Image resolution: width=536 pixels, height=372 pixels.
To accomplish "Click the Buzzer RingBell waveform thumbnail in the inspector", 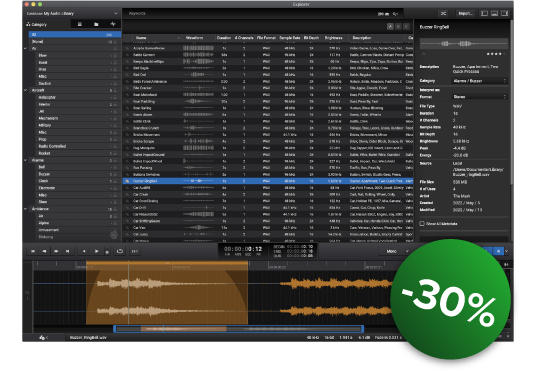I will tap(464, 43).
